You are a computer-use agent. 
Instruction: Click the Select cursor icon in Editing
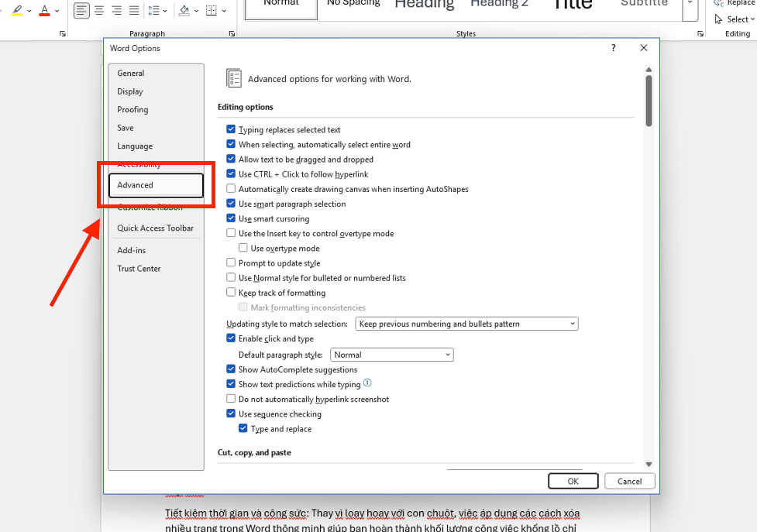coord(718,19)
